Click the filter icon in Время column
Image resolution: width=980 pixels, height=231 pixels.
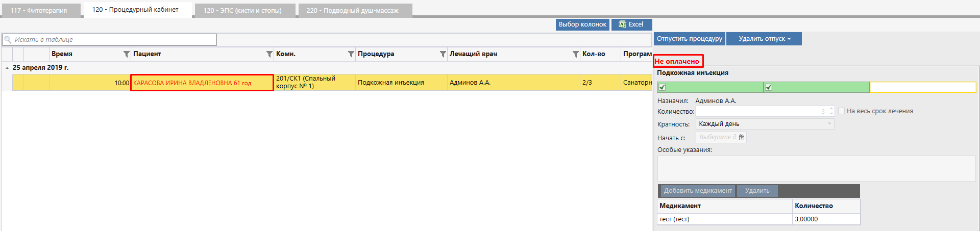(x=126, y=54)
